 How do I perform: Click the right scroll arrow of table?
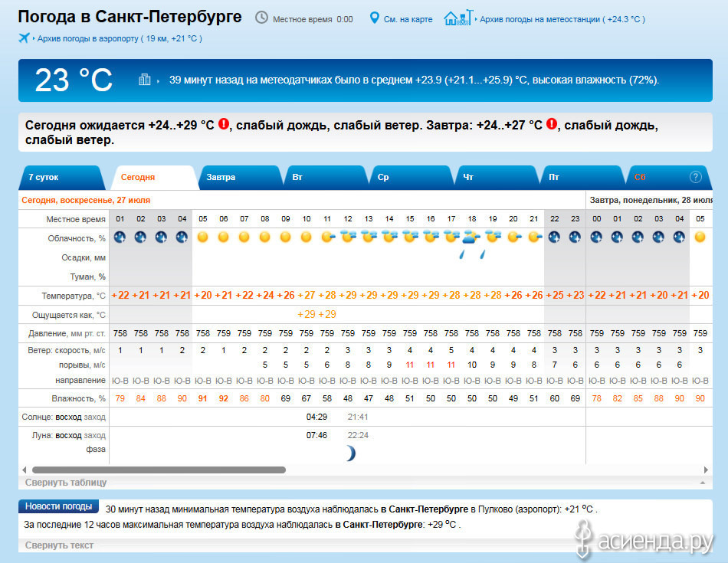click(706, 470)
